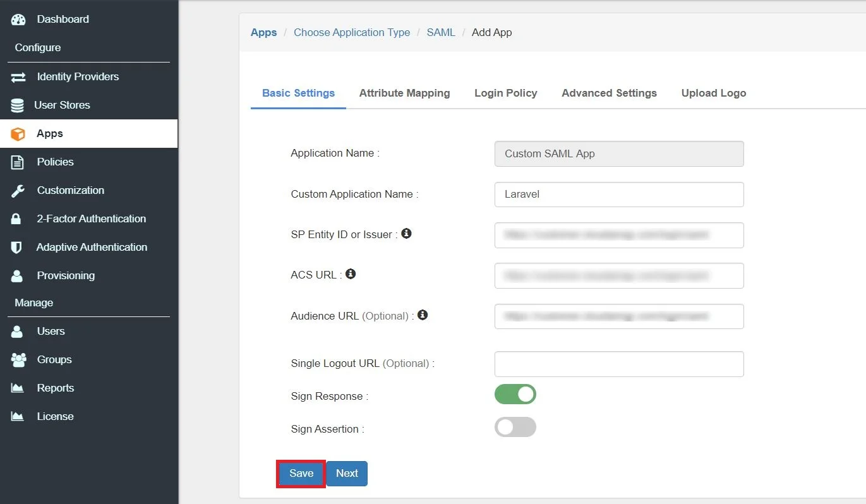Click the ACS URL input field
This screenshot has height=504, width=866.
619,275
